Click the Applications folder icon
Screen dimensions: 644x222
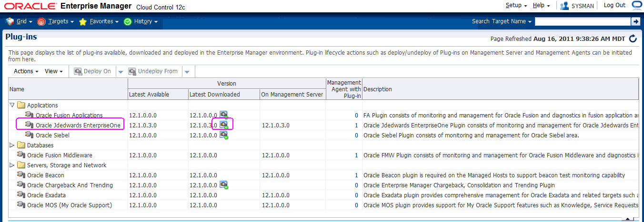21,105
